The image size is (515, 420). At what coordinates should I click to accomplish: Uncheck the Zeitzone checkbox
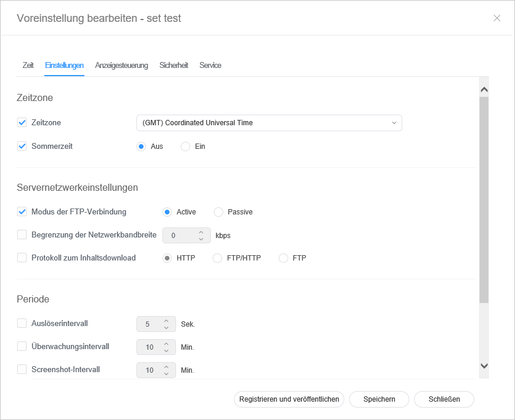click(x=22, y=123)
